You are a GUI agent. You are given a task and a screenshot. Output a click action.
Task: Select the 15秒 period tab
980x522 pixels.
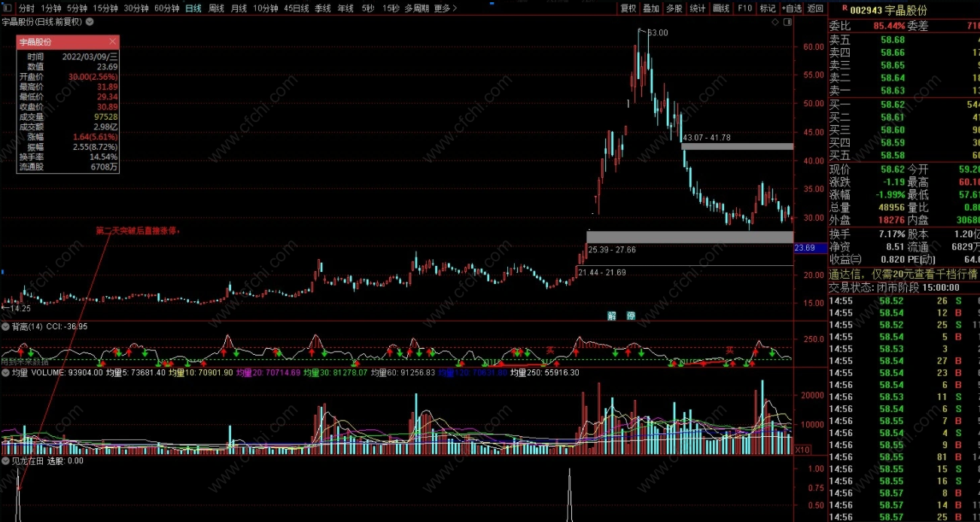point(391,8)
